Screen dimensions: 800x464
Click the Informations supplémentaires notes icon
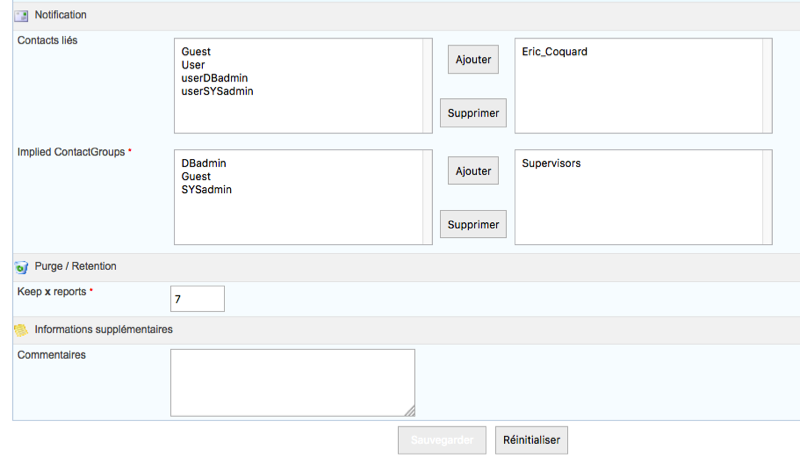[20, 329]
